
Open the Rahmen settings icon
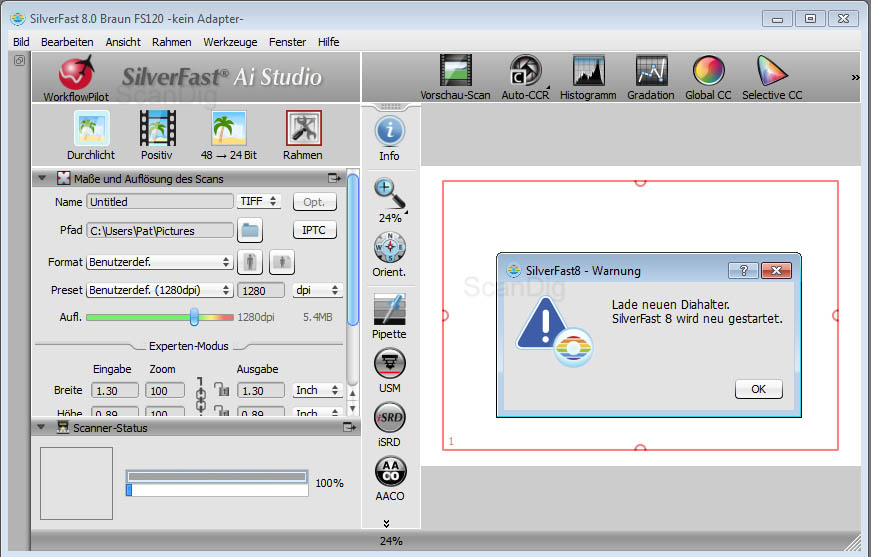pyautogui.click(x=303, y=136)
